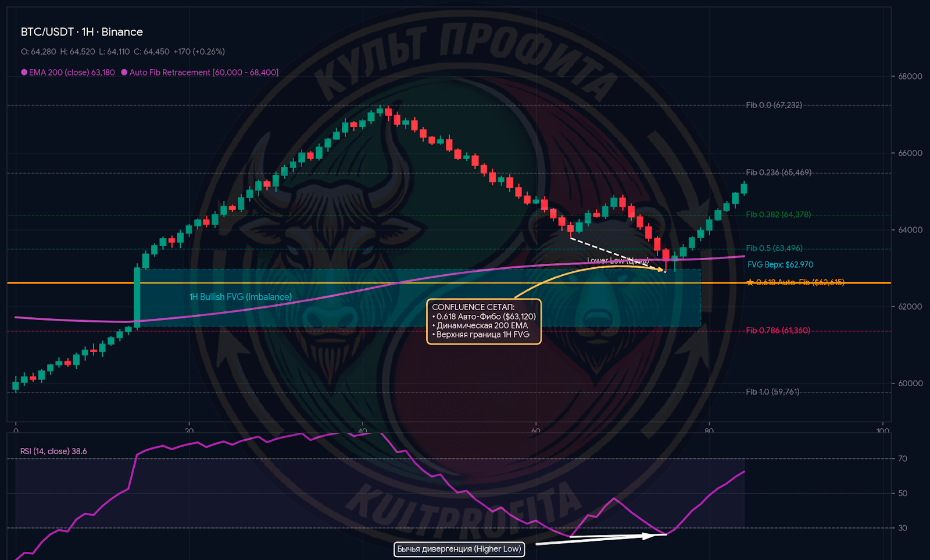This screenshot has width=930, height=560.
Task: Click the Lower Low price annotation text
Action: [x=618, y=261]
